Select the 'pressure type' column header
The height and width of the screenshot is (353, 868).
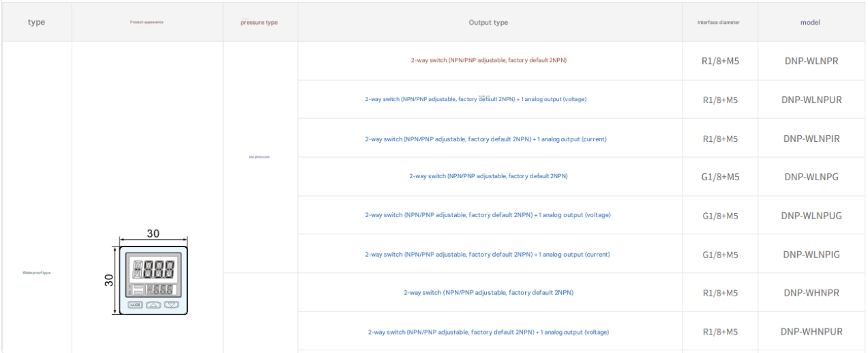[x=259, y=23]
